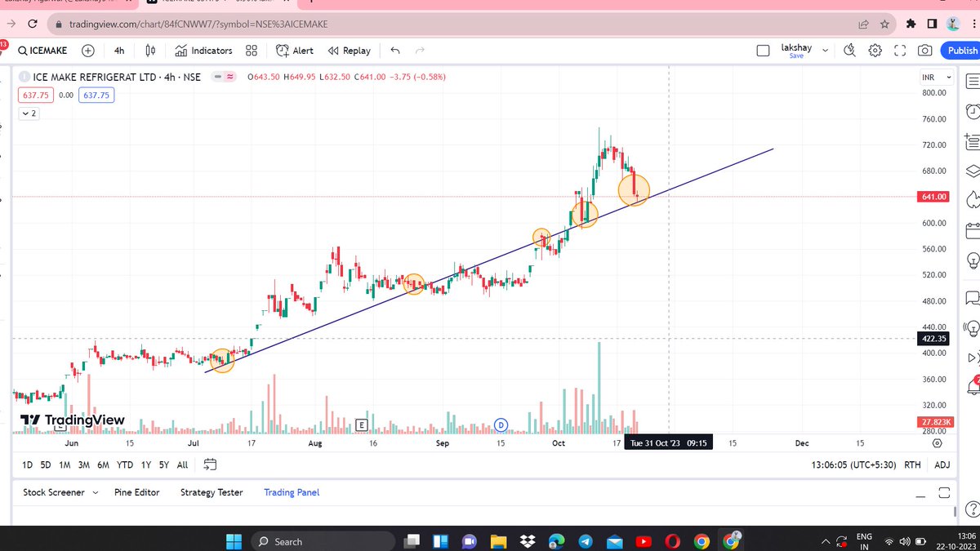Open the Indicators dialog

click(x=203, y=51)
